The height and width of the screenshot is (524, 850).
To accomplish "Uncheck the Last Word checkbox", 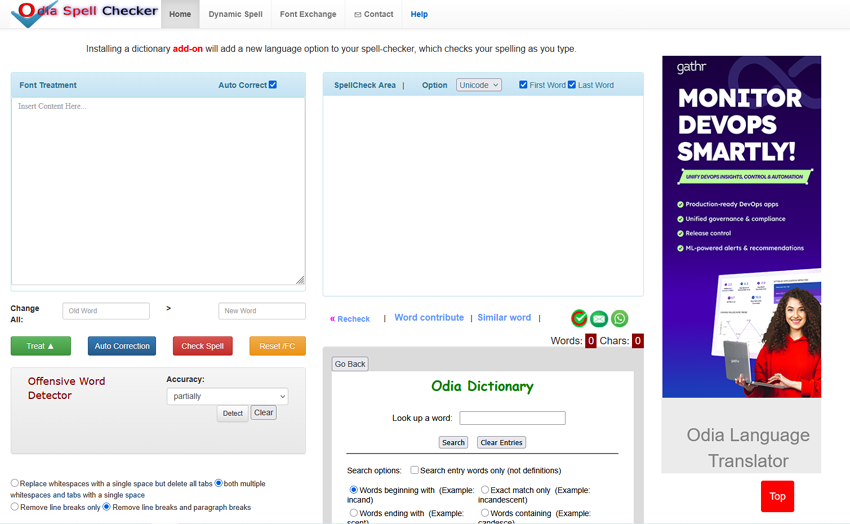I will pos(572,85).
